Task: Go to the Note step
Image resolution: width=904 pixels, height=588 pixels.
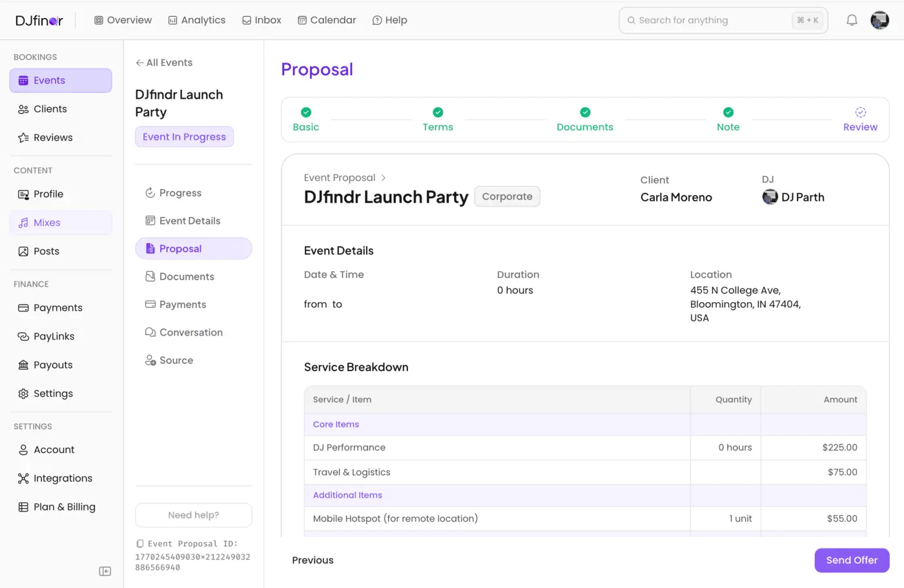Action: point(728,119)
